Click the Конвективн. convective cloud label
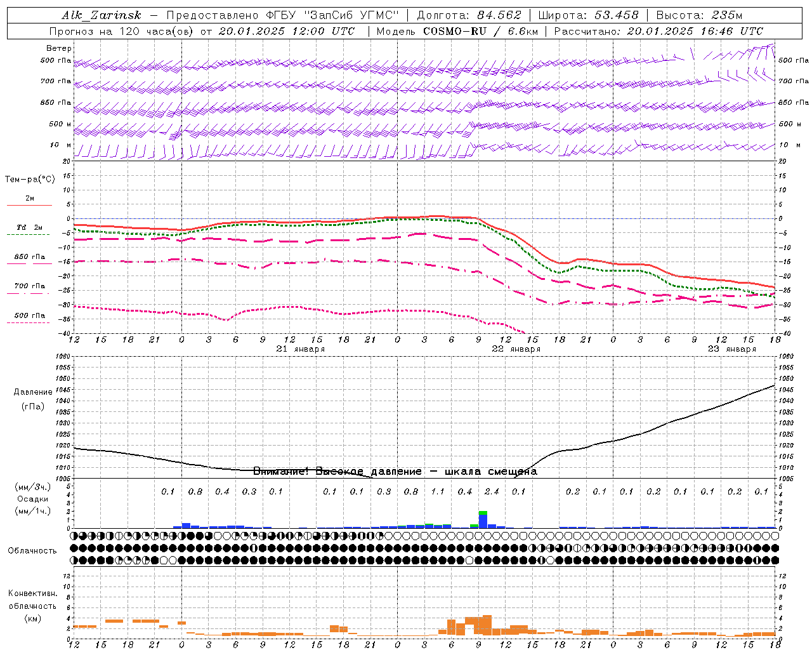This screenshot has width=812, height=650. coord(32,594)
